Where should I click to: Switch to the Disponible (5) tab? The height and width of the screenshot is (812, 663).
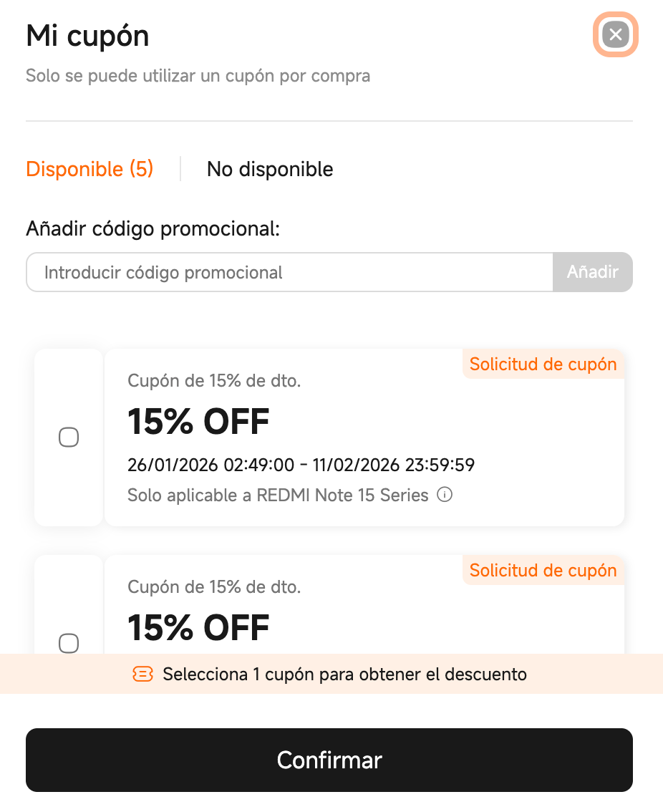coord(89,169)
